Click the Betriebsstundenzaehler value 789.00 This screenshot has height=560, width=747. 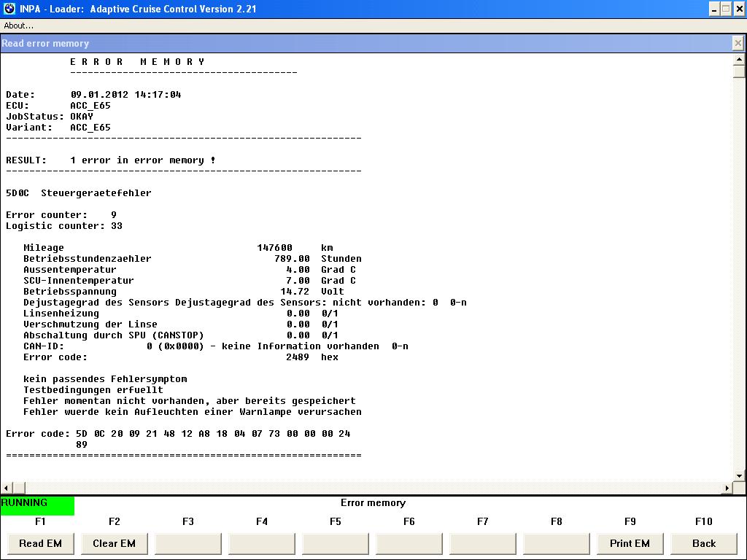292,259
